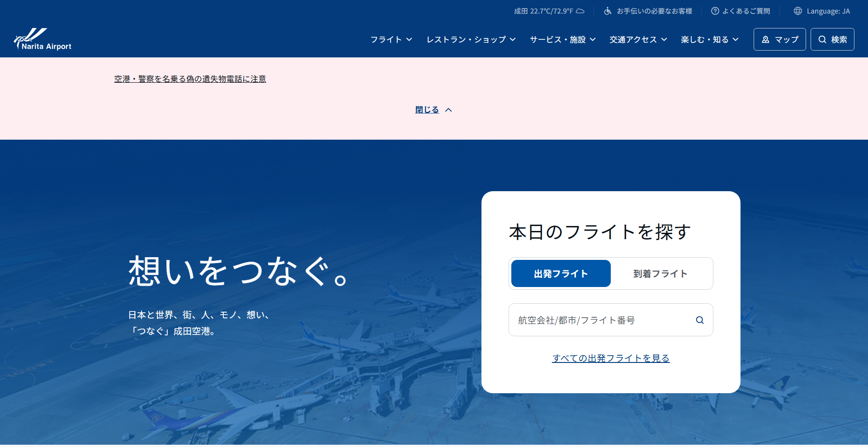Expand the 楽しむ・知る menu
The height and width of the screenshot is (447, 868).
pyautogui.click(x=709, y=39)
